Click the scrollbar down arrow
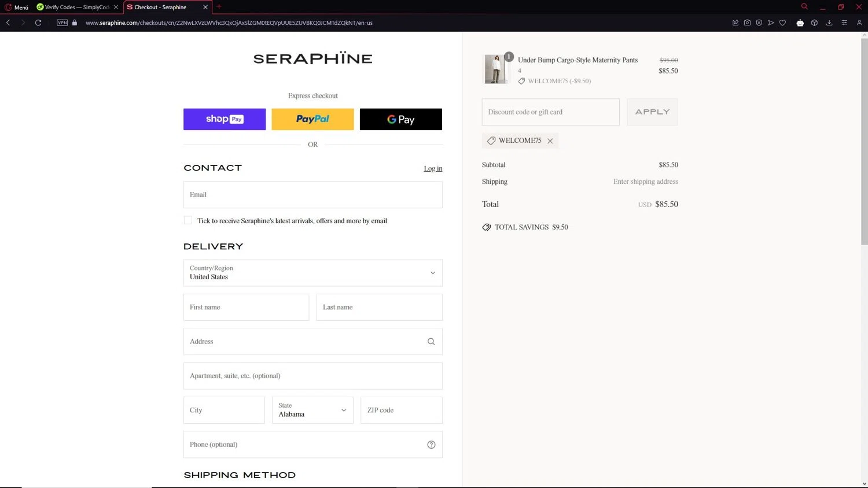Viewport: 868px width, 488px height. coord(865,484)
